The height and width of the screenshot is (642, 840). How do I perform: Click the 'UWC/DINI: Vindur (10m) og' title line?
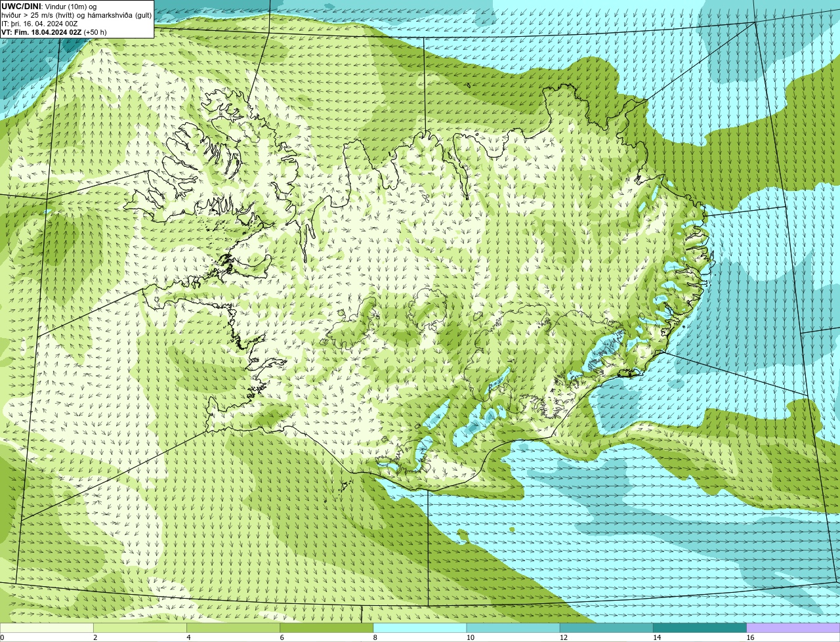pyautogui.click(x=49, y=7)
